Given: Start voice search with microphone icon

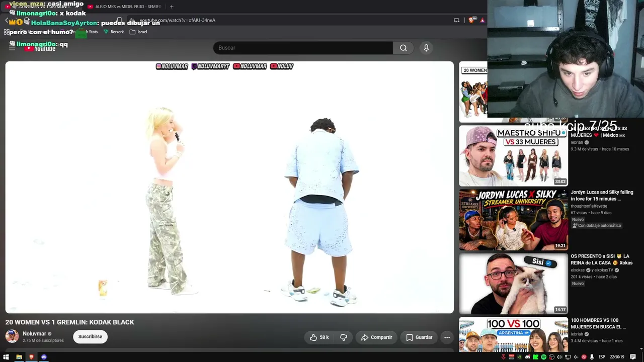Looking at the screenshot, I should 426,48.
